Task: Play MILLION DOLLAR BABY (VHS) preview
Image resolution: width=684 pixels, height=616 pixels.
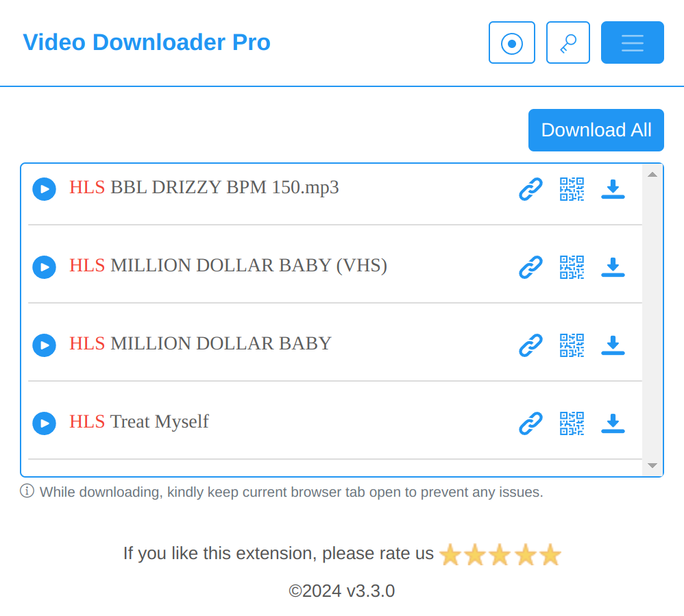Action: (x=45, y=267)
